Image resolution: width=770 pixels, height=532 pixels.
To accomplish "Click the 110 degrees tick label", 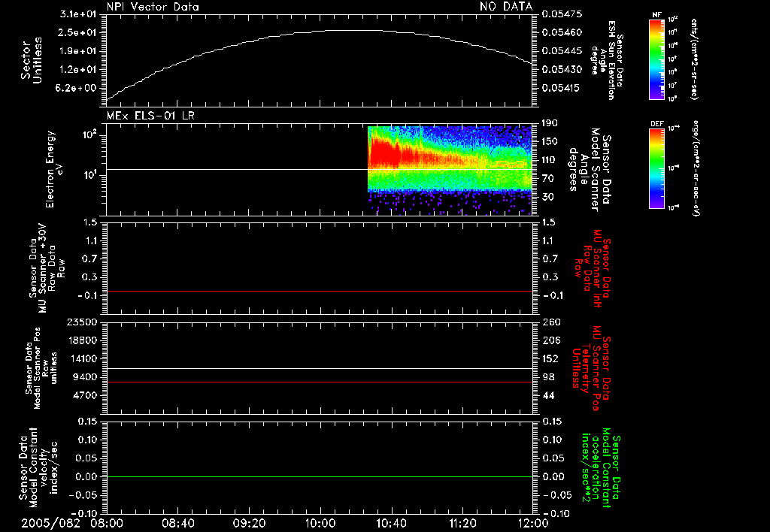I will point(550,160).
